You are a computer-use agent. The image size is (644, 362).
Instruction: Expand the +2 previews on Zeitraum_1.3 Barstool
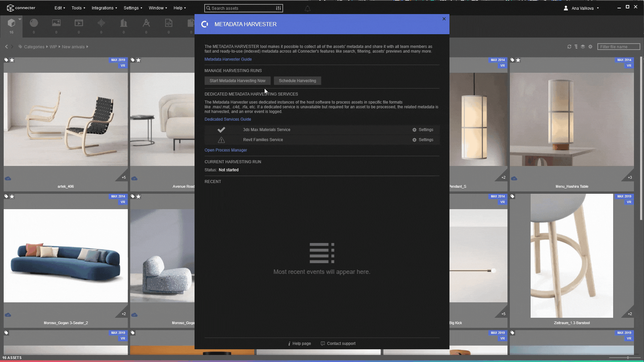(630, 314)
